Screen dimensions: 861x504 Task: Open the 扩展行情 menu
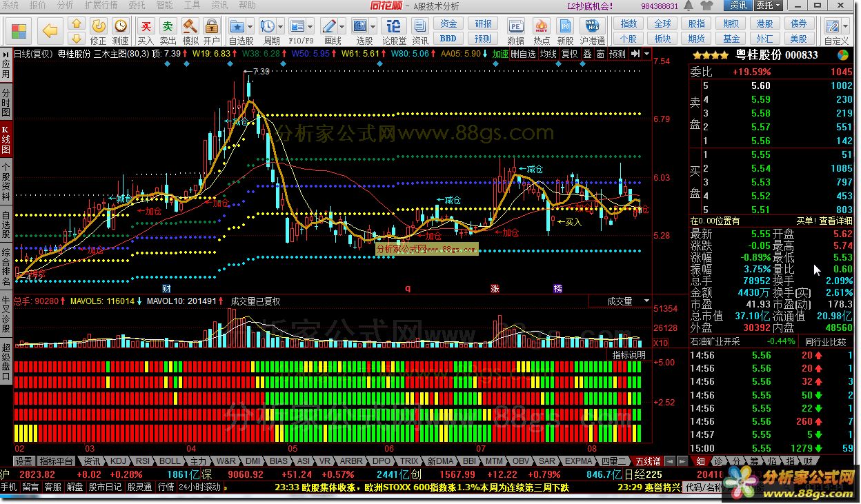(x=101, y=6)
